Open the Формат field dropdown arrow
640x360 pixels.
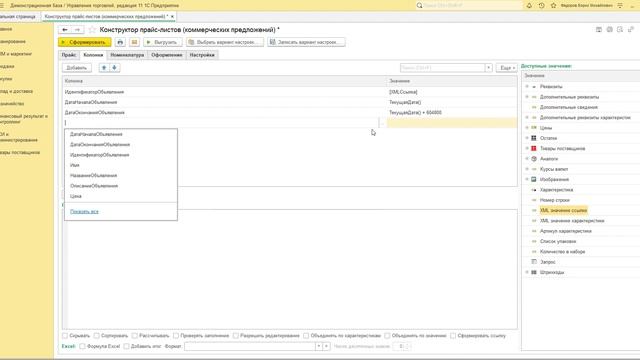(318, 346)
